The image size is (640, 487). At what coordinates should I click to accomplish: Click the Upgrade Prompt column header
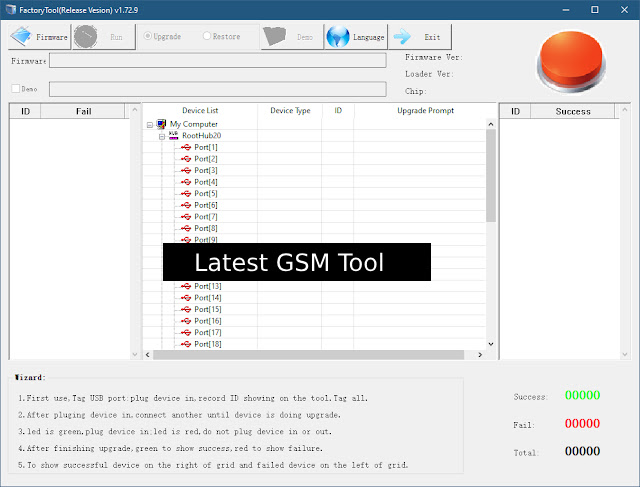(425, 111)
